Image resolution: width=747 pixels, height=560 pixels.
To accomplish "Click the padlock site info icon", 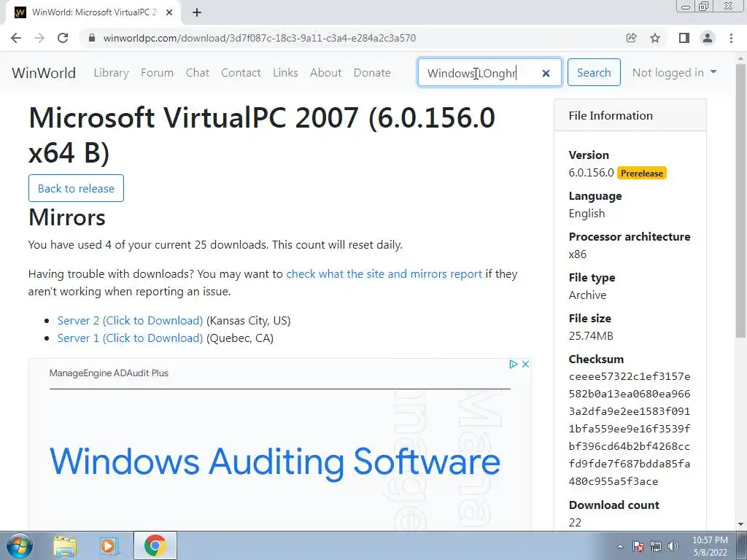I will click(x=92, y=38).
